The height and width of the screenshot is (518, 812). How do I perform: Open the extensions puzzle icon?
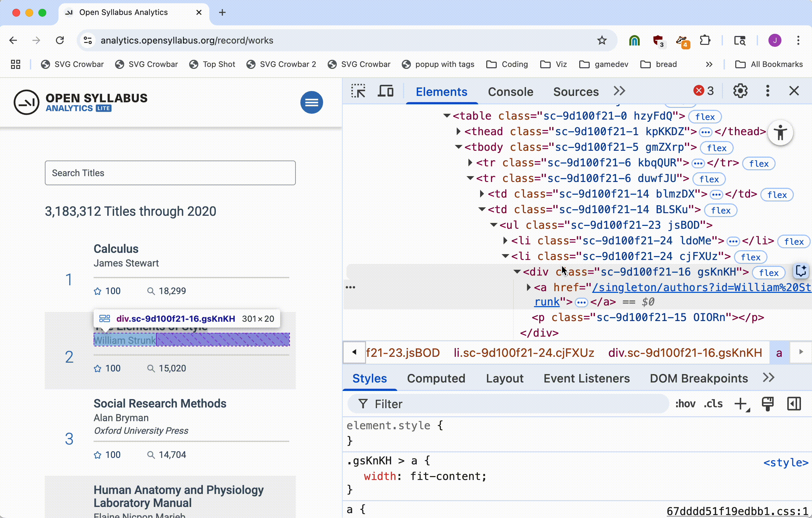pos(705,40)
